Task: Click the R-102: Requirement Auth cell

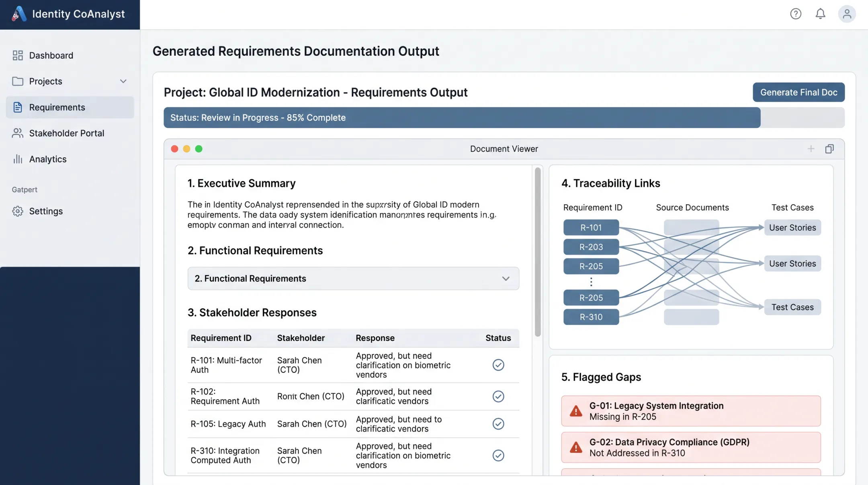Action: (225, 396)
